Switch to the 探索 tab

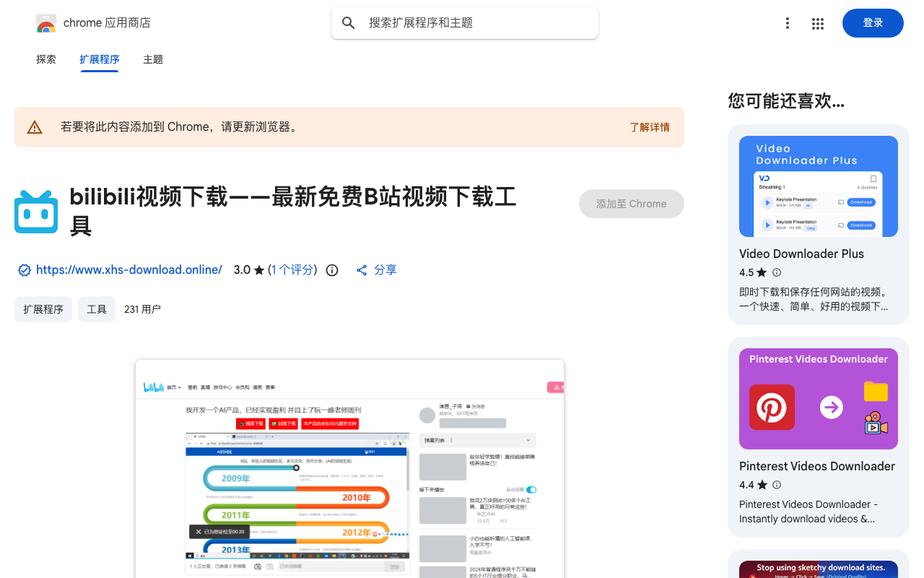click(46, 59)
